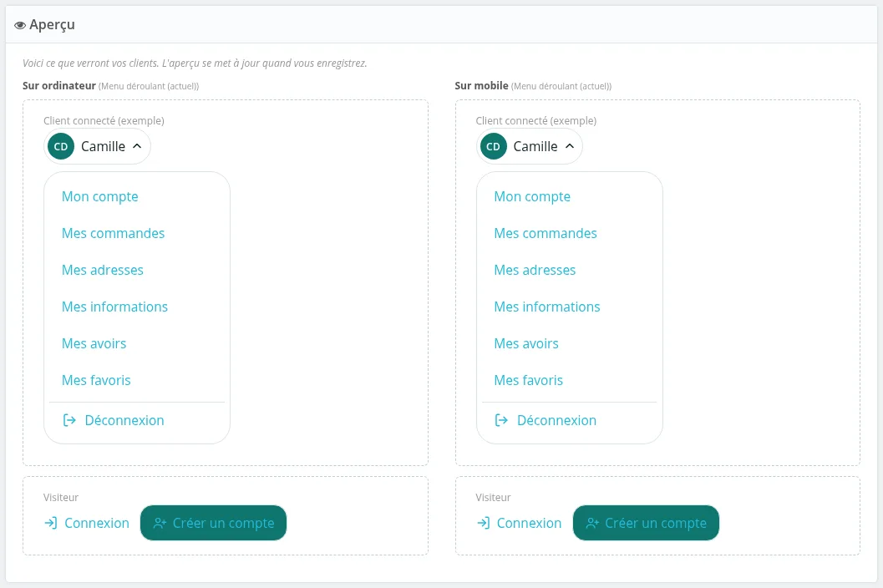Open Mon compte in desktop preview menu
The width and height of the screenshot is (883, 588).
pos(99,196)
